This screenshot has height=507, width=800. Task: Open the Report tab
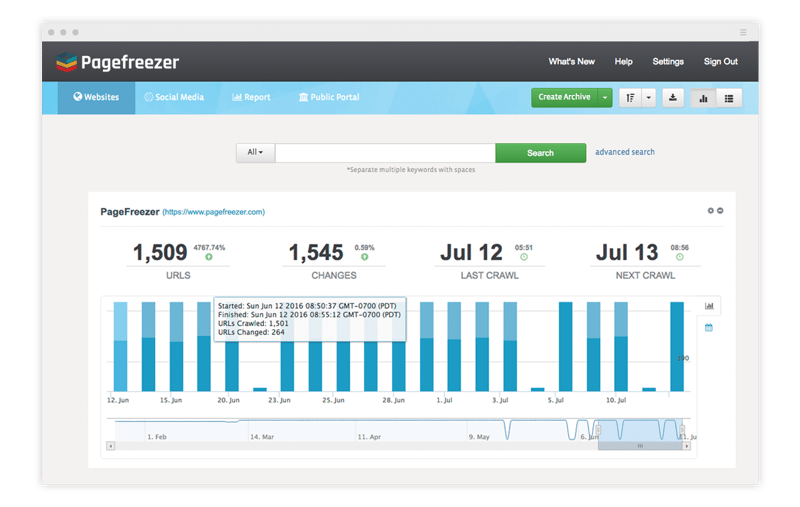[x=251, y=97]
